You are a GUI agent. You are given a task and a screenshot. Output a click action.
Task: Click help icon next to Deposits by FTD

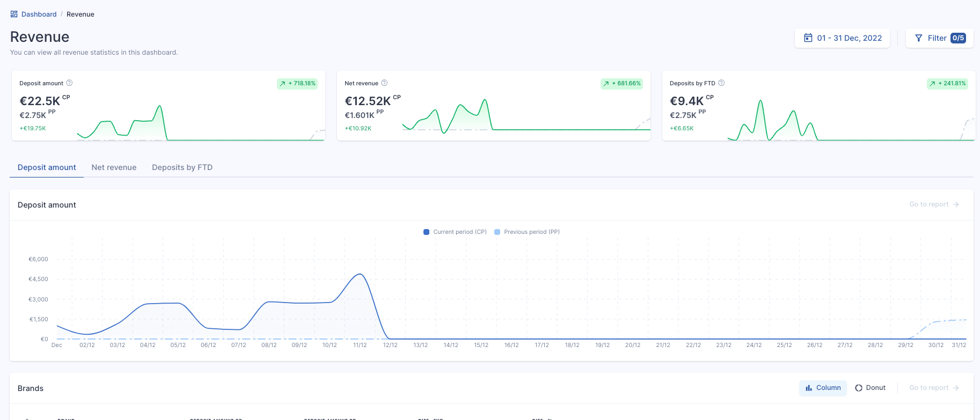tap(721, 83)
